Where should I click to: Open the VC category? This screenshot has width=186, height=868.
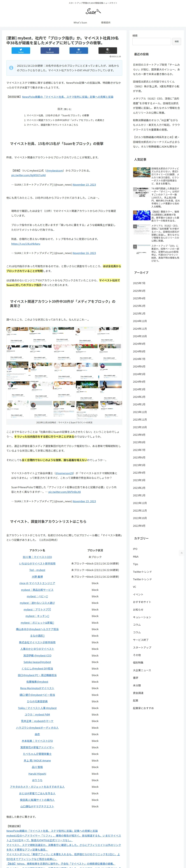coord(134,587)
